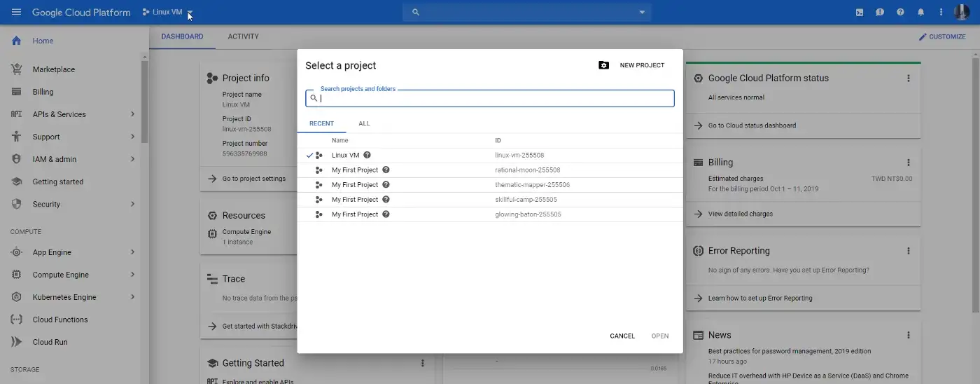Select project with ID rational-moon-255508
Screen dimensions: 980x384
[490, 170]
